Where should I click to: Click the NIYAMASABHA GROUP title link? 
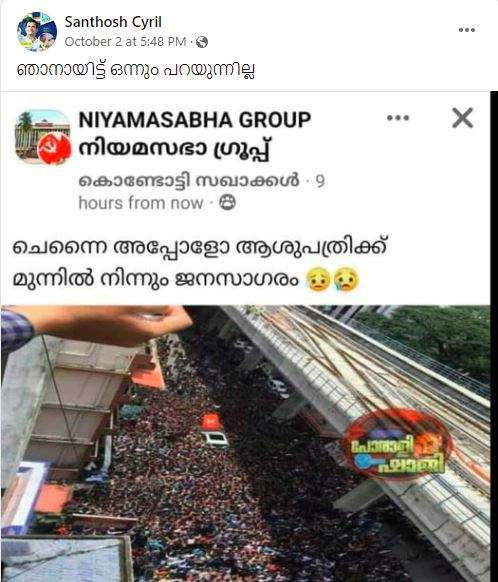(195, 120)
